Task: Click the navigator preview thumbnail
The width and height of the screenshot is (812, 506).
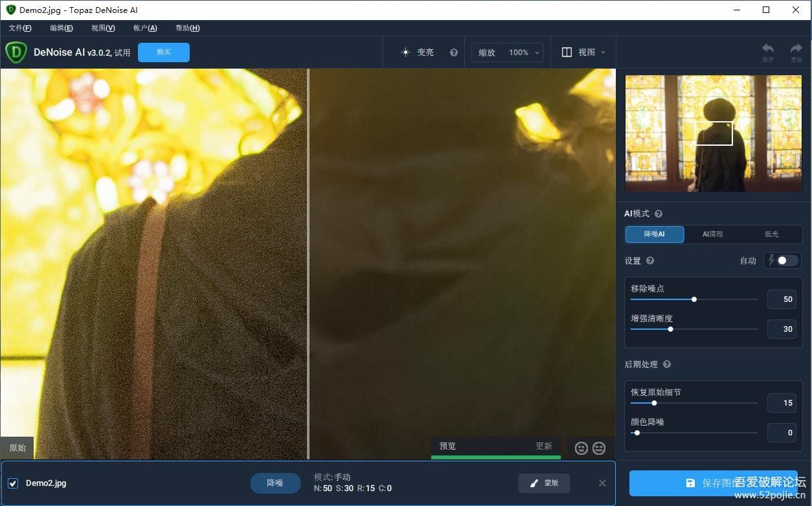Action: 713,133
